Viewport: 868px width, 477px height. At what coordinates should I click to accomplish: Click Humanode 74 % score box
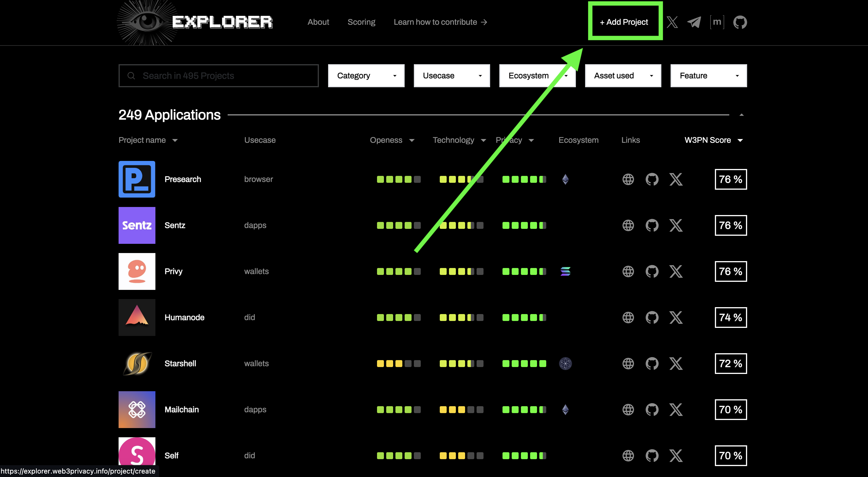pos(730,318)
